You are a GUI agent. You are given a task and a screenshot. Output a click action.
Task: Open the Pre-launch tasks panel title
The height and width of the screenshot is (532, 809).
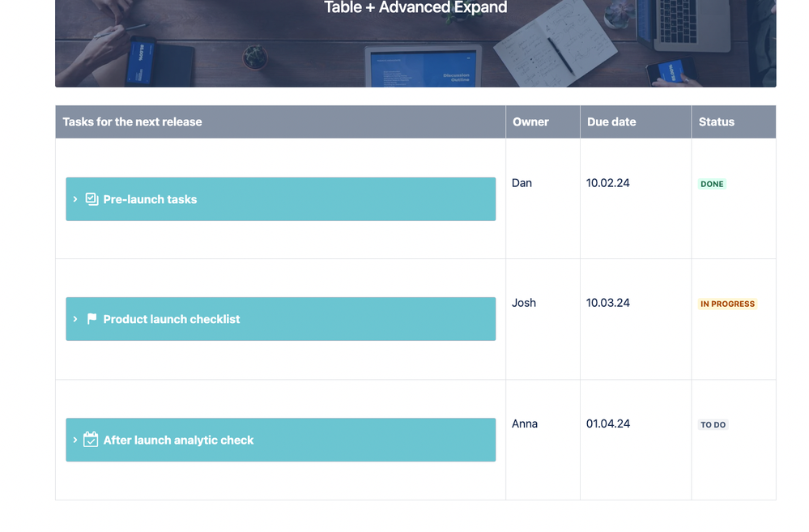(150, 199)
